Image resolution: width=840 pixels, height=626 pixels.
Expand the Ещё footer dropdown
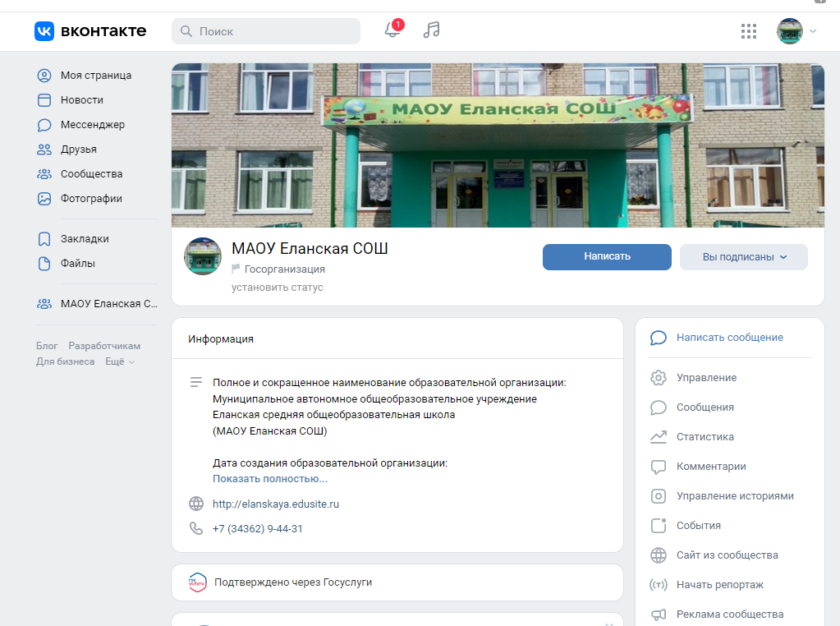(x=119, y=361)
